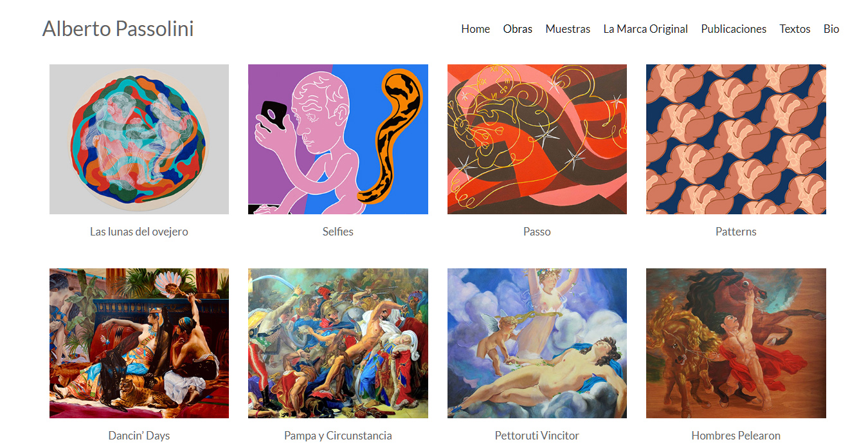Open Muestras in the navigation
The image size is (868, 444).
(568, 29)
